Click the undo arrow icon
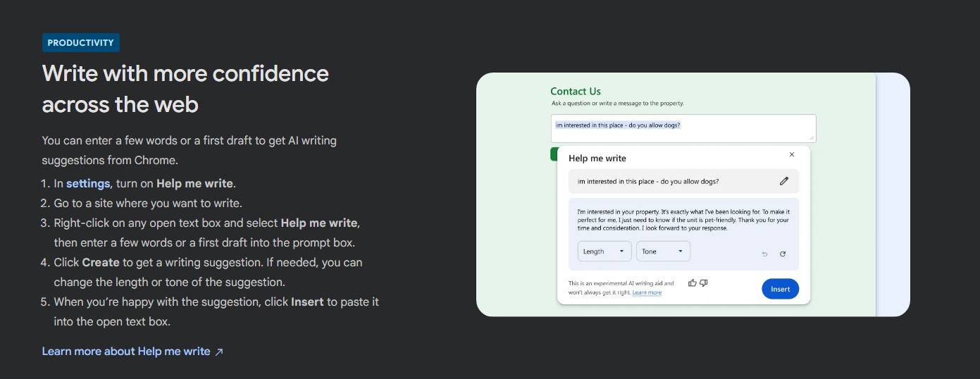Screen dimensions: 980x379 (765, 254)
